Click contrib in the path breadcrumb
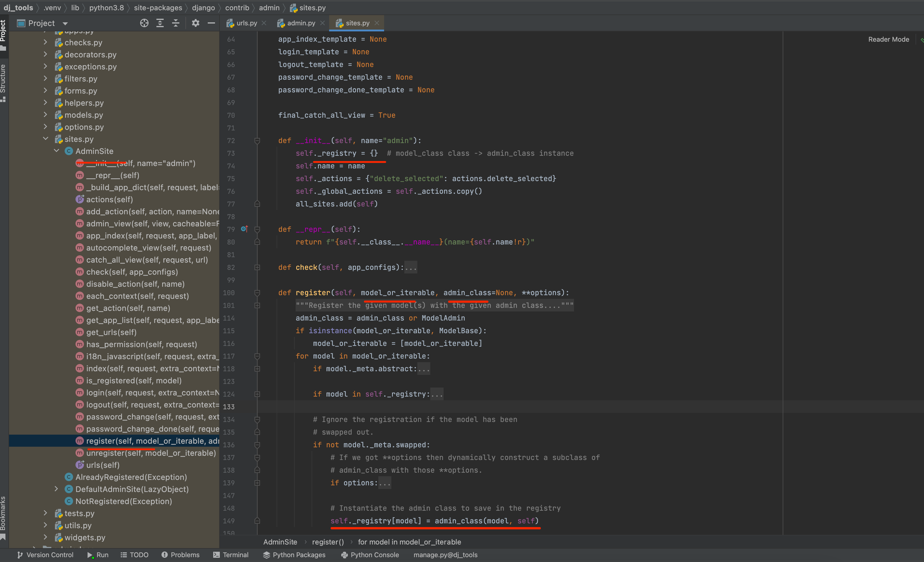Viewport: 924px width, 562px height. pos(237,8)
